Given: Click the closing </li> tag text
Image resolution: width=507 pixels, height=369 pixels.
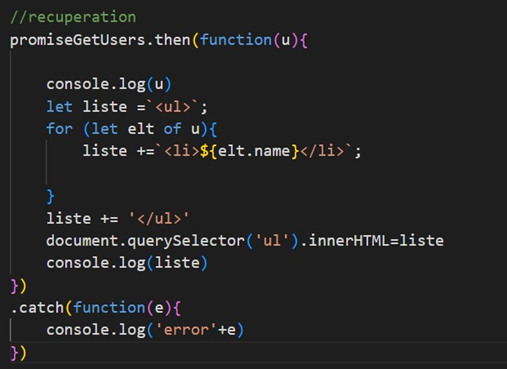Looking at the screenshot, I should (x=322, y=151).
